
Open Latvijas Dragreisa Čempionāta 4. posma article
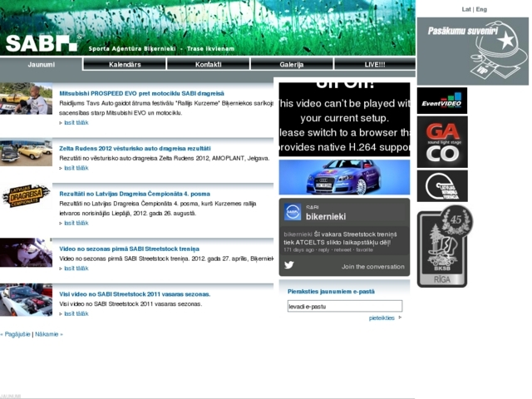(135, 194)
